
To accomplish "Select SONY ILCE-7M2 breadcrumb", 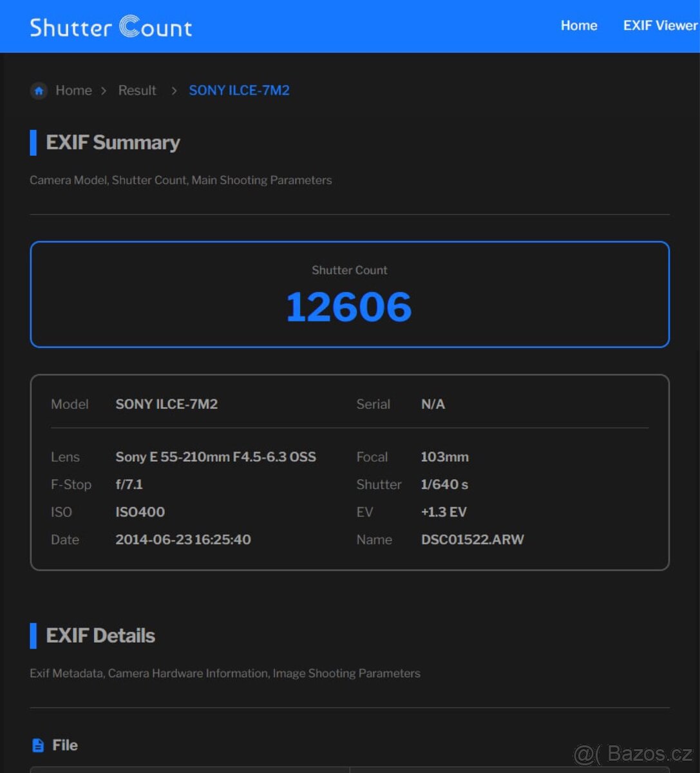I will 239,90.
